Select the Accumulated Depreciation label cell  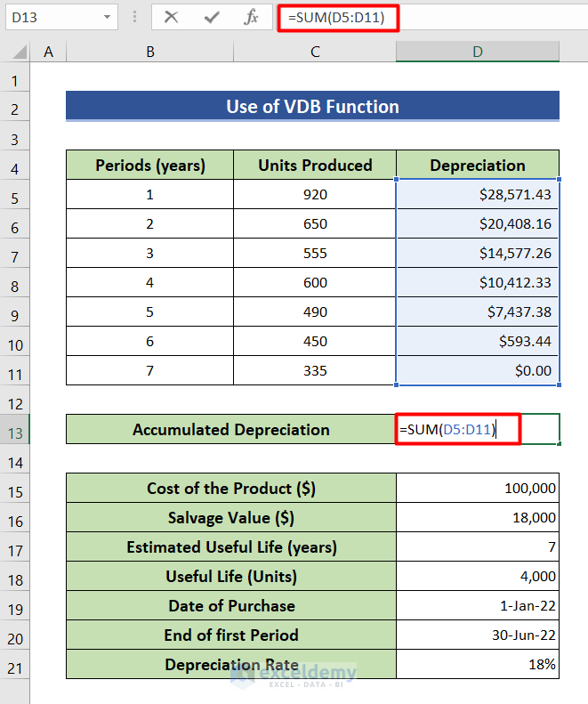tap(231, 430)
